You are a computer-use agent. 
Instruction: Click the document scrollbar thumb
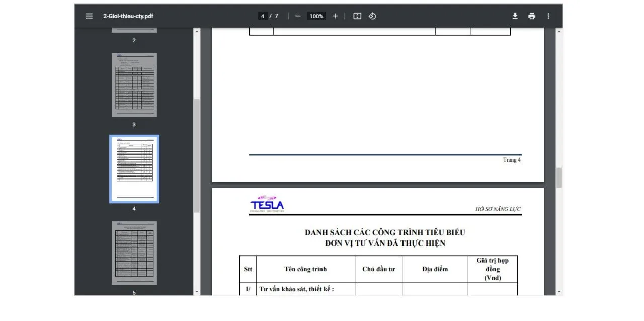pos(559,178)
